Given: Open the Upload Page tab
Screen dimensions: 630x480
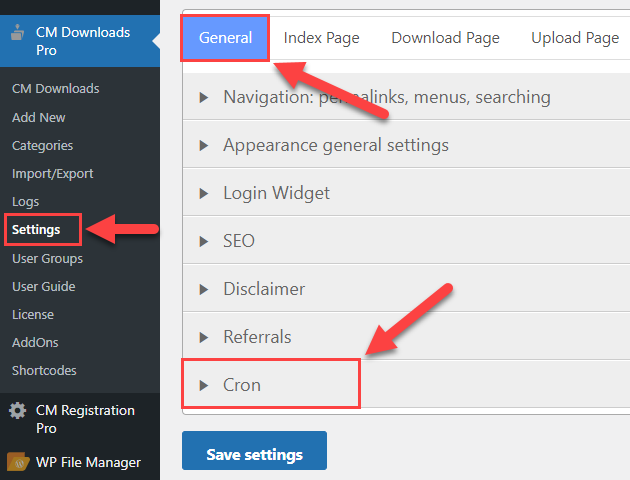Looking at the screenshot, I should coord(575,38).
